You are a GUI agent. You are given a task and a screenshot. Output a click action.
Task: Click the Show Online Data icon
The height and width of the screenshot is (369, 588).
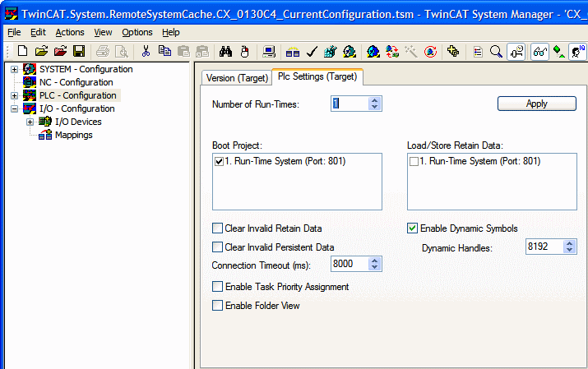516,51
